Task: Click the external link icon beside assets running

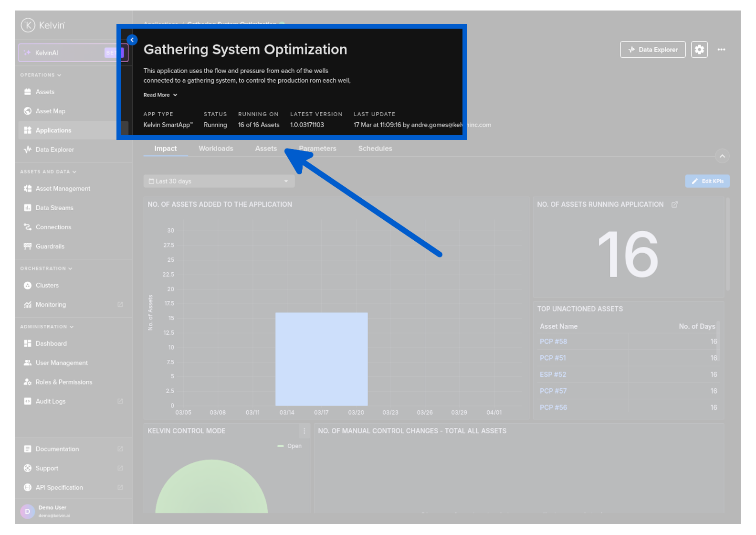Action: pos(674,204)
